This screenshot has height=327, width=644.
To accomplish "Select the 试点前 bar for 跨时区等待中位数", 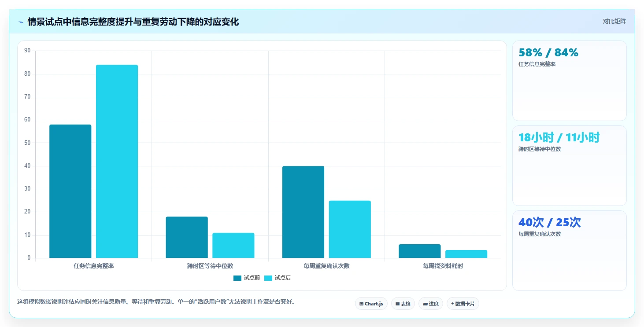I will tap(187, 237).
